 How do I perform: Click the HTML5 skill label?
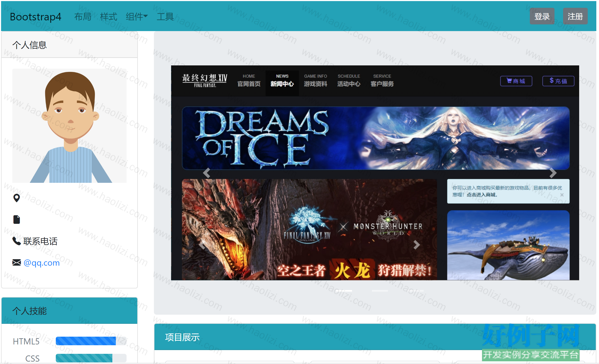pos(26,341)
